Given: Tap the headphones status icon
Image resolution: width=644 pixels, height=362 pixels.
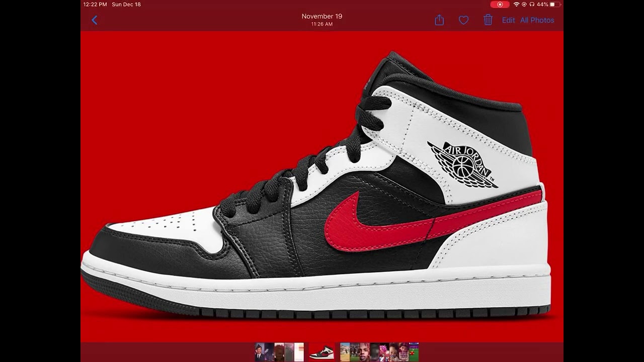Looking at the screenshot, I should 532,5.
